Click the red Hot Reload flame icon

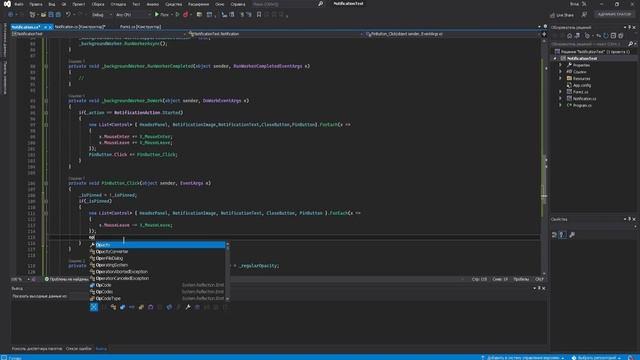click(x=186, y=15)
